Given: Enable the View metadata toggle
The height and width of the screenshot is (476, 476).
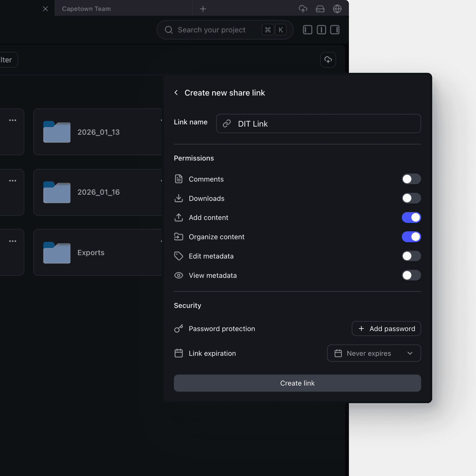Looking at the screenshot, I should coord(411,275).
